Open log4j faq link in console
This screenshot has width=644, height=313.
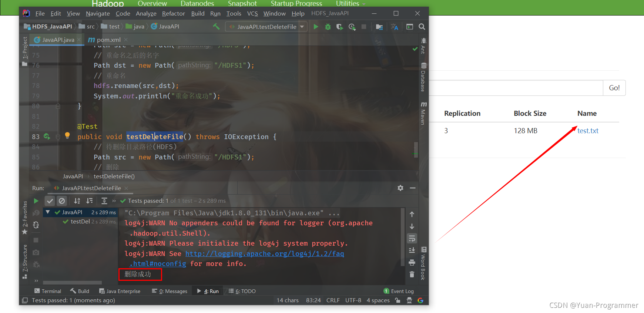pyautogui.click(x=265, y=253)
